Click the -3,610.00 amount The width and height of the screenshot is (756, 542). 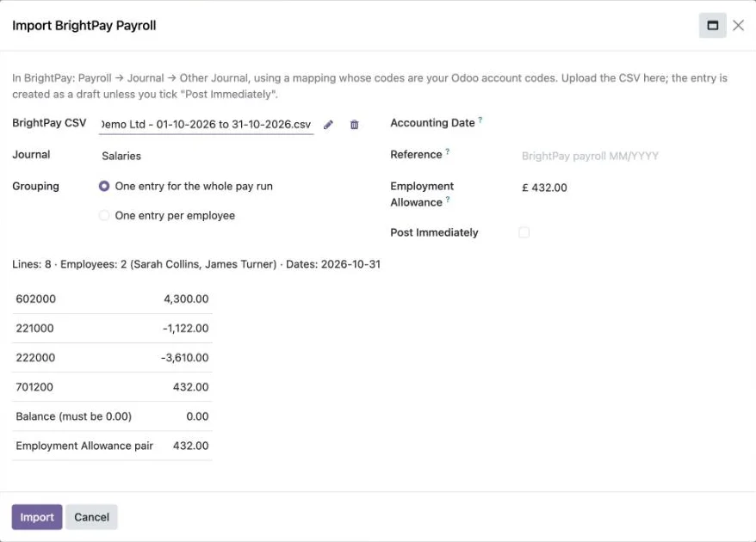click(x=184, y=358)
